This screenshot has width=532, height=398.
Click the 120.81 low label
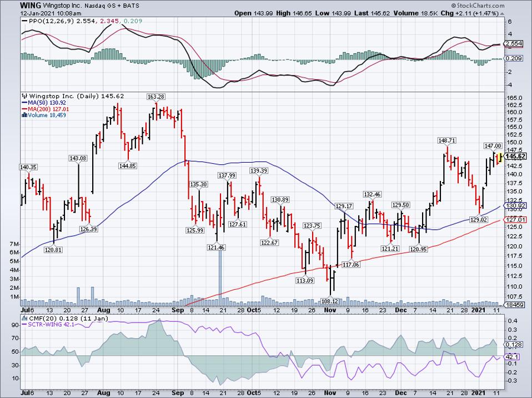[53, 250]
